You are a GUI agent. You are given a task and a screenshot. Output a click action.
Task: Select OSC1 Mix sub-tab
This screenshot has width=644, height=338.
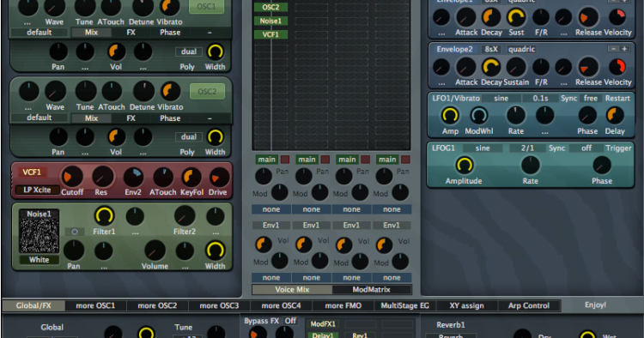(x=91, y=33)
